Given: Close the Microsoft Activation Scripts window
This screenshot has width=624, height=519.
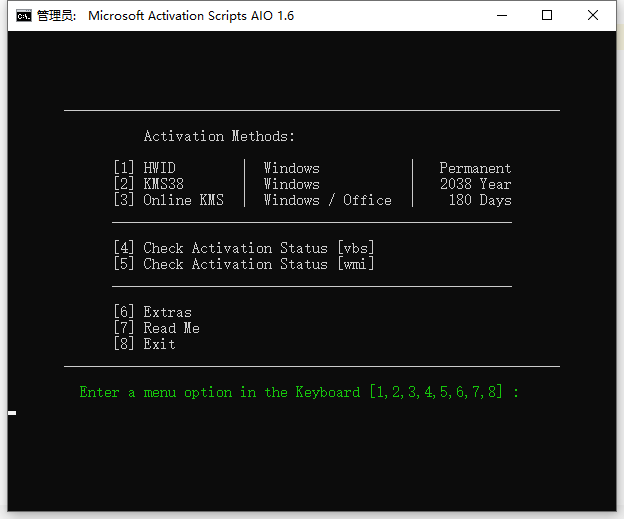Looking at the screenshot, I should click(x=593, y=16).
